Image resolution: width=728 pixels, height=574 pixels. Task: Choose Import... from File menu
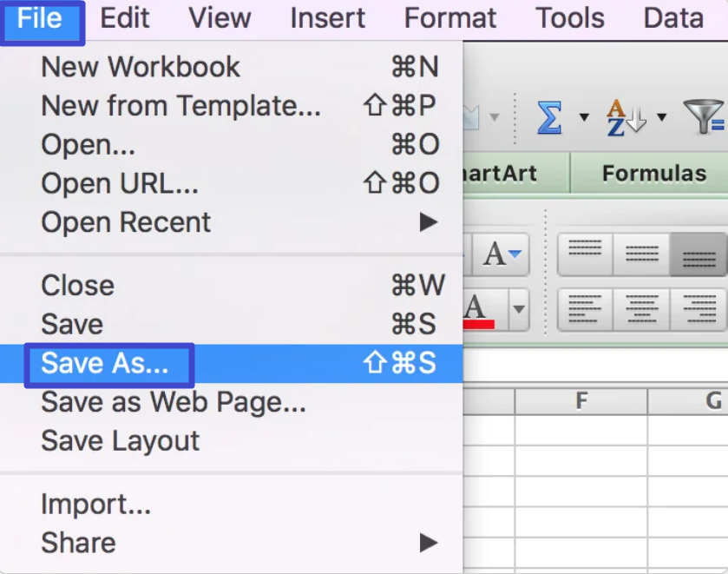pos(231,505)
